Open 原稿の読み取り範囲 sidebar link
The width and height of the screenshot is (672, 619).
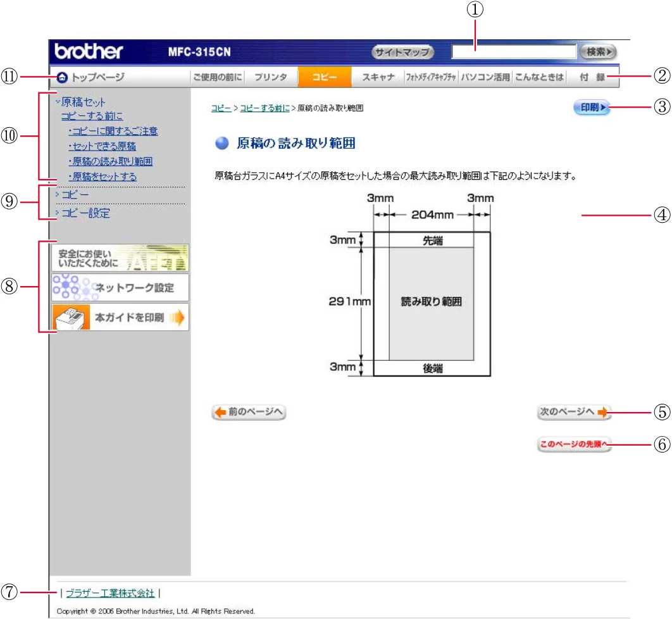click(111, 161)
